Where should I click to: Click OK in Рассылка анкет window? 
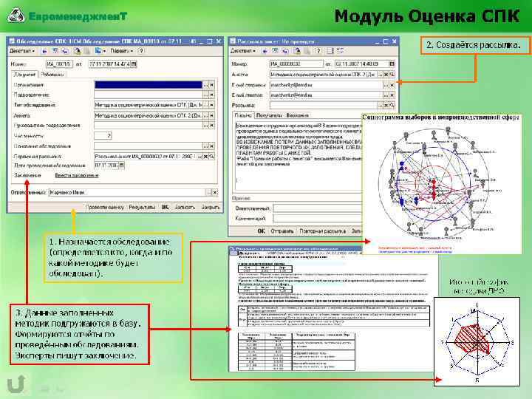(x=262, y=231)
